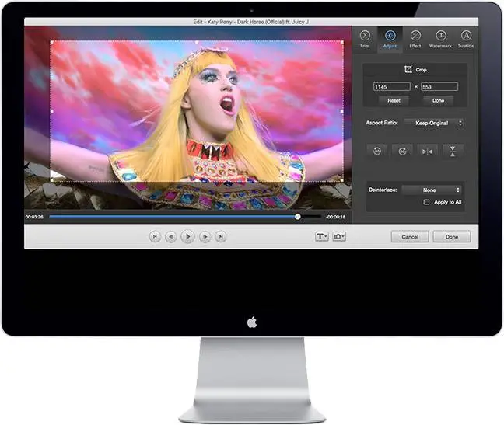
Task: Click the crop height field showing 553
Action: 439,87
